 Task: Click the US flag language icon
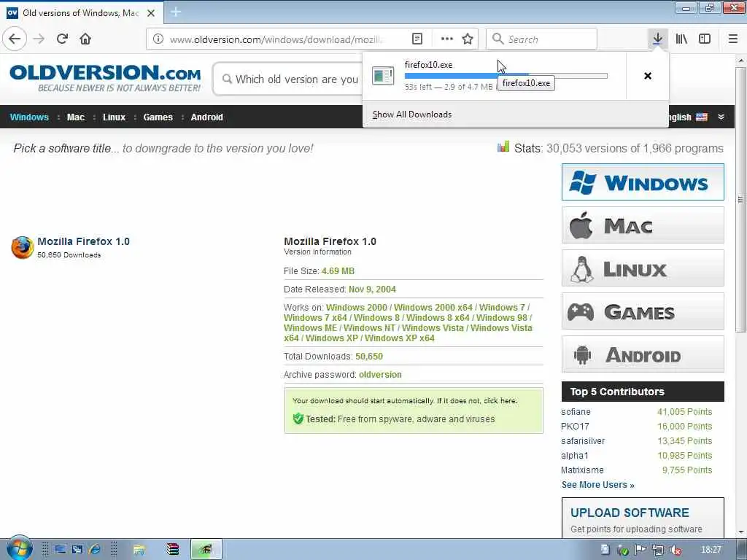tap(702, 117)
